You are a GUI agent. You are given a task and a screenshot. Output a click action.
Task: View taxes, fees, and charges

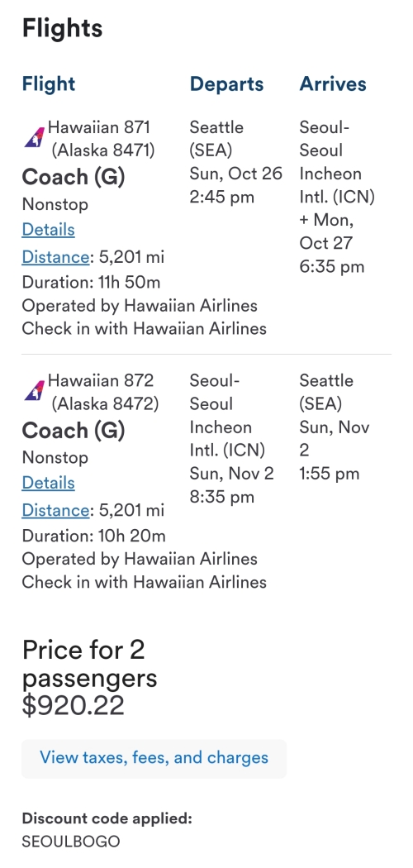(154, 758)
